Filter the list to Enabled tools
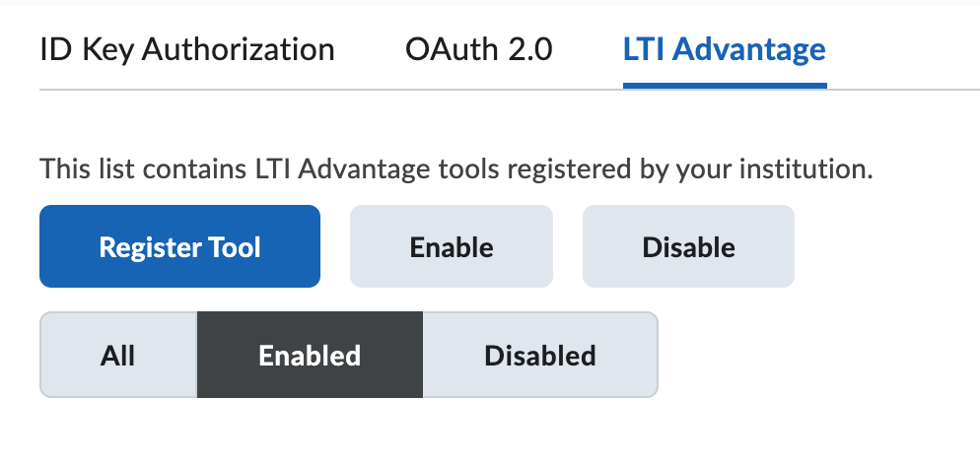 [x=310, y=355]
